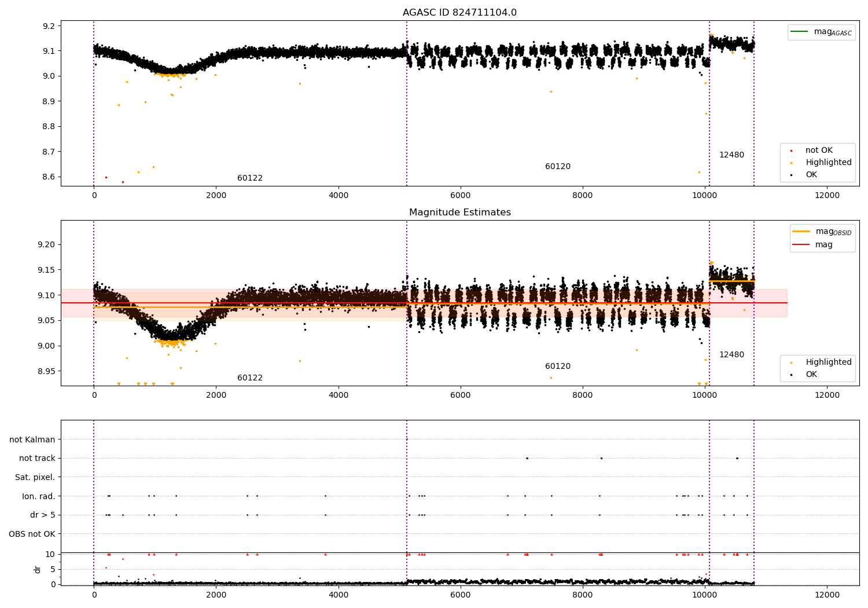Click the '60120' label in top plot

pyautogui.click(x=558, y=167)
